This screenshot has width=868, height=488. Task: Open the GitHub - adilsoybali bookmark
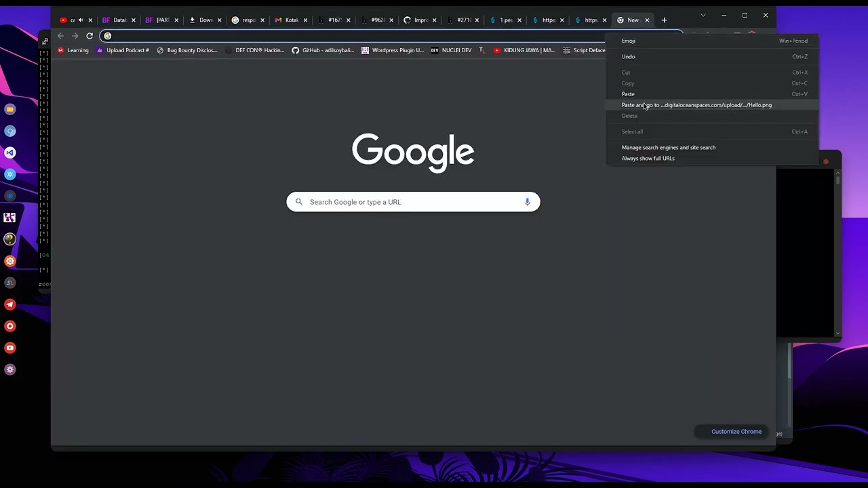323,50
